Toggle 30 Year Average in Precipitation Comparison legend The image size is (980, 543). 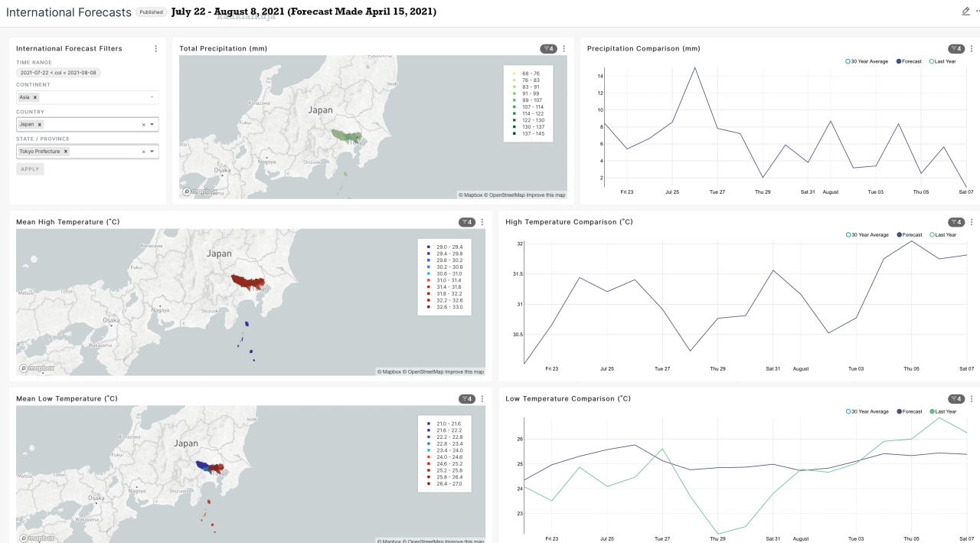pyautogui.click(x=867, y=61)
